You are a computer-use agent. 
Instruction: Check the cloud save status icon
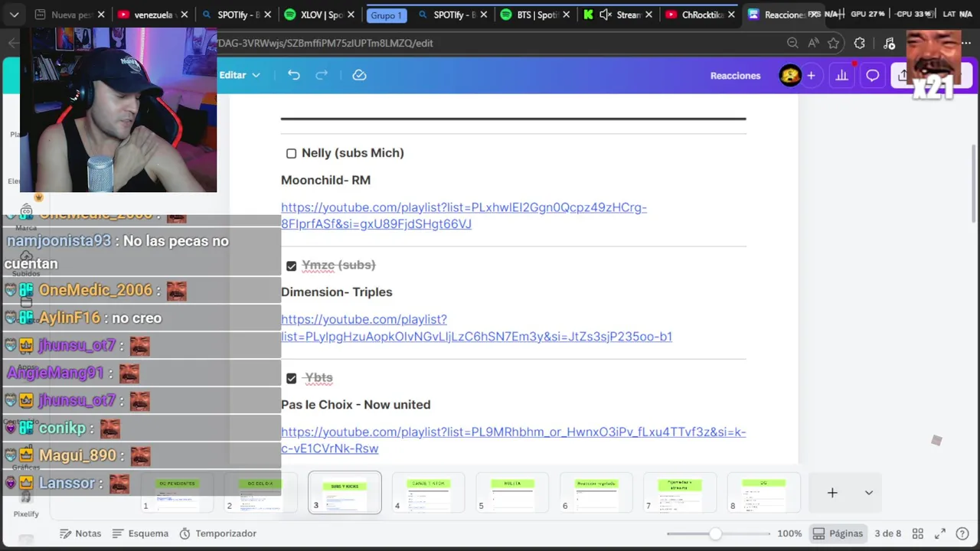[x=359, y=75]
